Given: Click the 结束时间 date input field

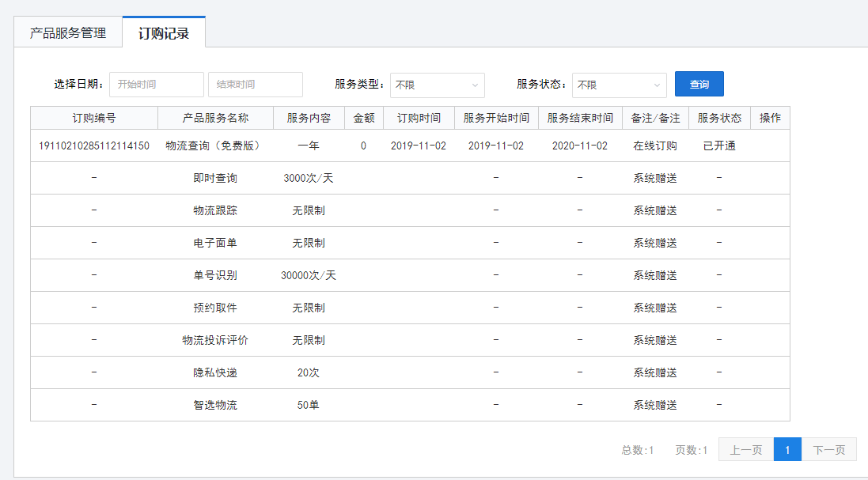Looking at the screenshot, I should (x=256, y=85).
